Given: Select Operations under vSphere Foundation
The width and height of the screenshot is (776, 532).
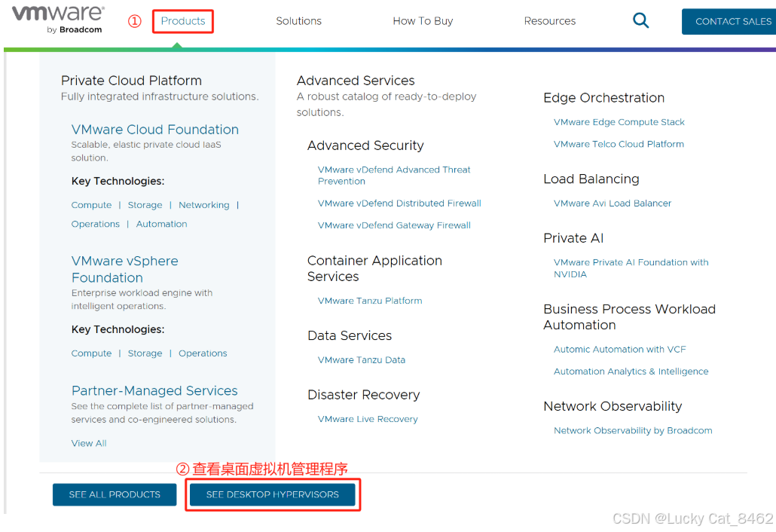Looking at the screenshot, I should pos(203,353).
